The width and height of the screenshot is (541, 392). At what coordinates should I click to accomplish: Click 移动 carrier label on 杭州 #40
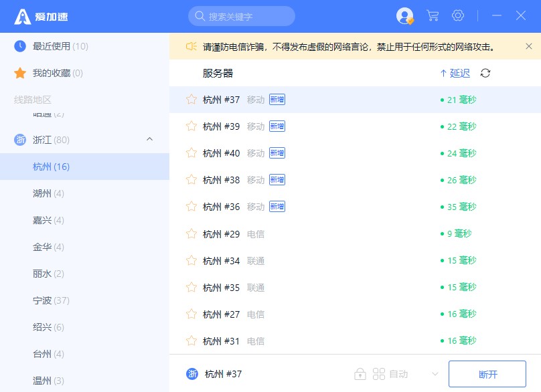pyautogui.click(x=256, y=153)
